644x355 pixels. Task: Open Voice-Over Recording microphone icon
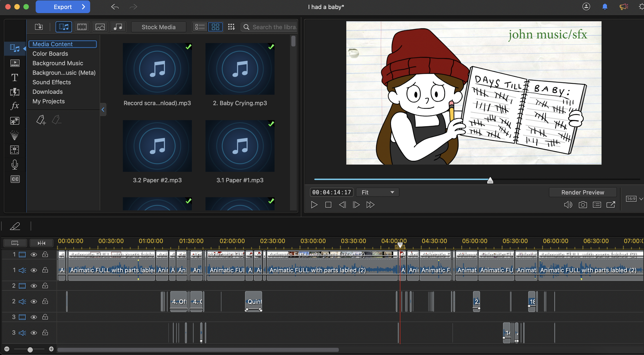coord(15,165)
